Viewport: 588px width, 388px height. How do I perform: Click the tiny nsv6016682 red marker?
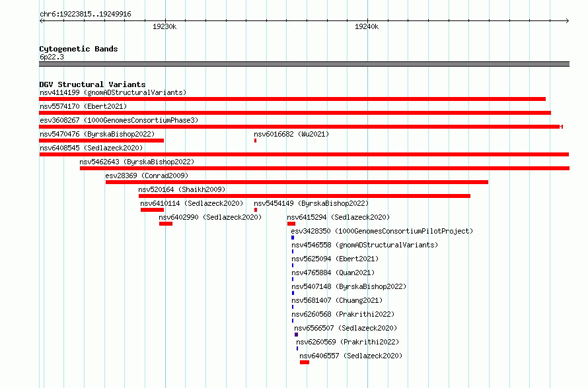click(256, 141)
